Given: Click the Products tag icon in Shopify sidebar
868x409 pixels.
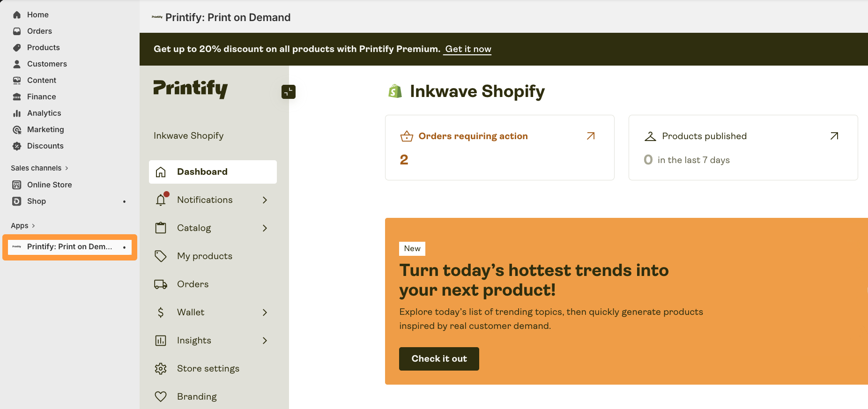Looking at the screenshot, I should click(17, 48).
